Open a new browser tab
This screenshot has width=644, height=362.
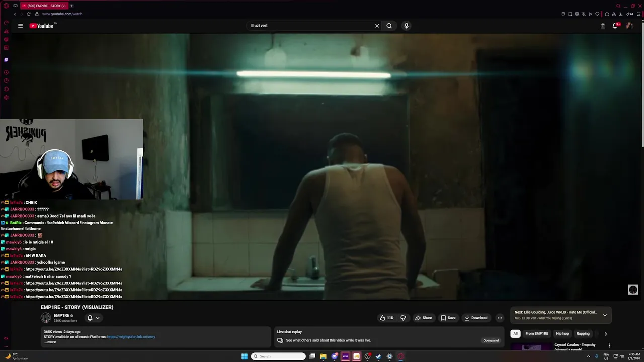pyautogui.click(x=71, y=6)
